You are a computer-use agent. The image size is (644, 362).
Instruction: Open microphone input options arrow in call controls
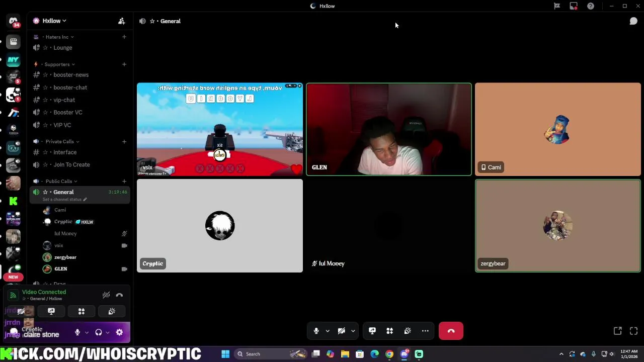coord(328,331)
